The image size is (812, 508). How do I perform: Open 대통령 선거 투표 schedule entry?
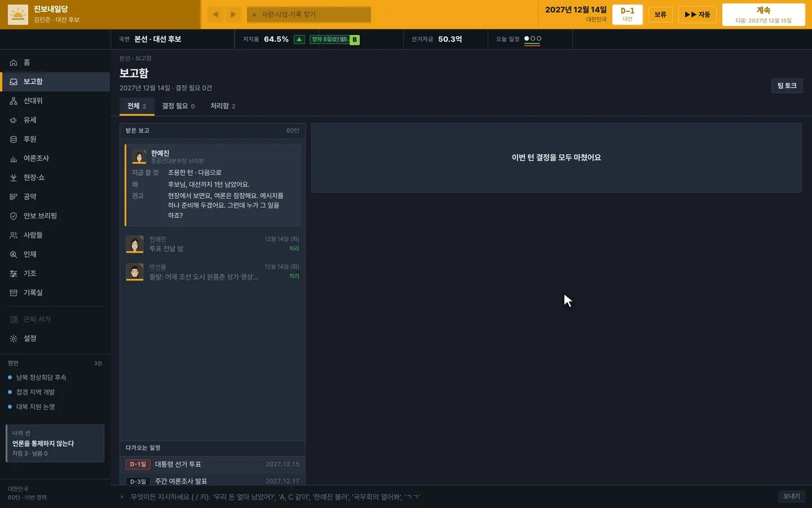tap(212, 465)
